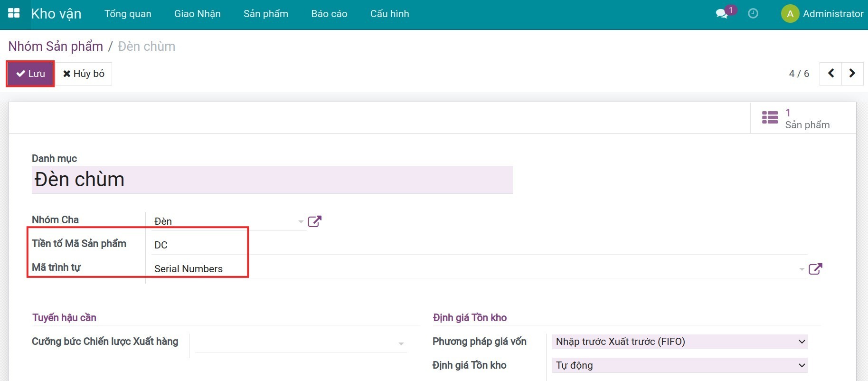Open external link for Mã trình tự
This screenshot has width=868, height=381.
point(815,269)
